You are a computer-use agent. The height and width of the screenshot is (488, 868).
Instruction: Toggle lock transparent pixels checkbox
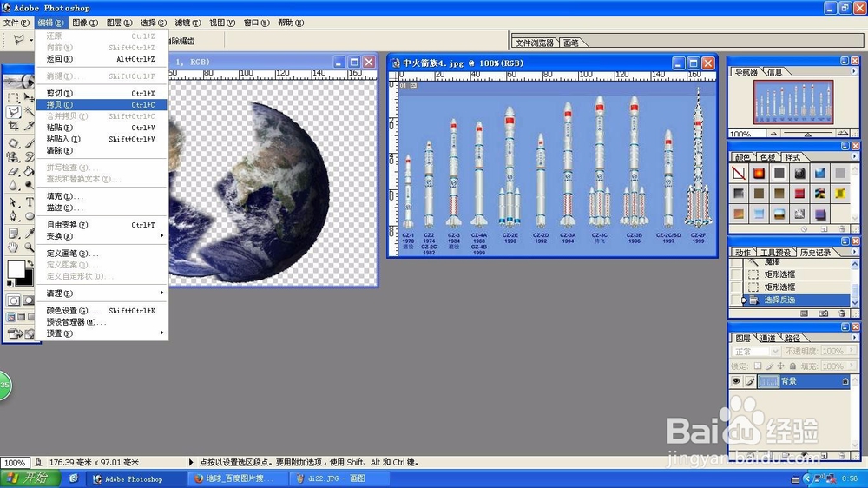(759, 366)
